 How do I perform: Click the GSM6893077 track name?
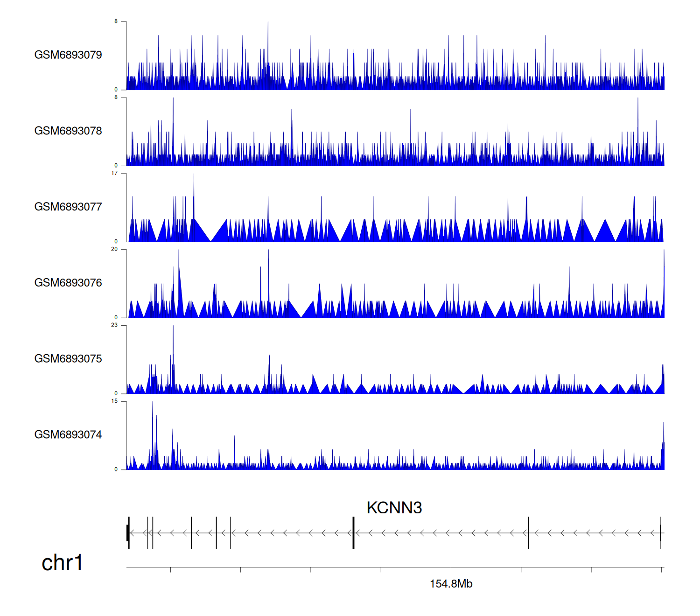[68, 207]
